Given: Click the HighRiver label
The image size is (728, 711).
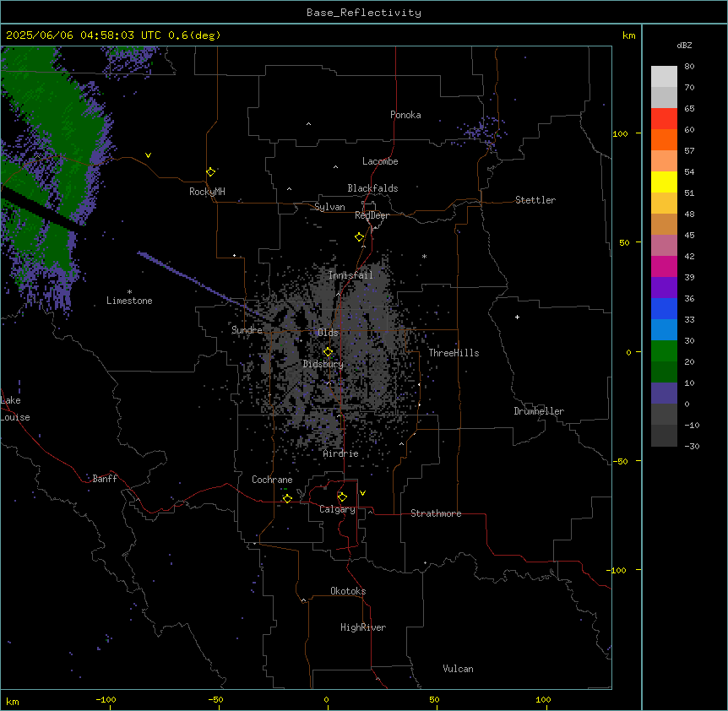Looking at the screenshot, I should 363,627.
